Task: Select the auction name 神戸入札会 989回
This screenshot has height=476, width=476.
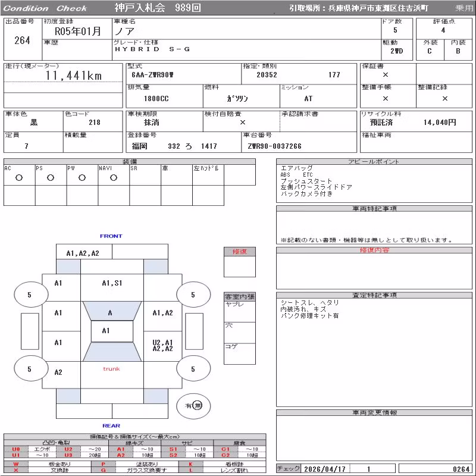Action: [158, 8]
